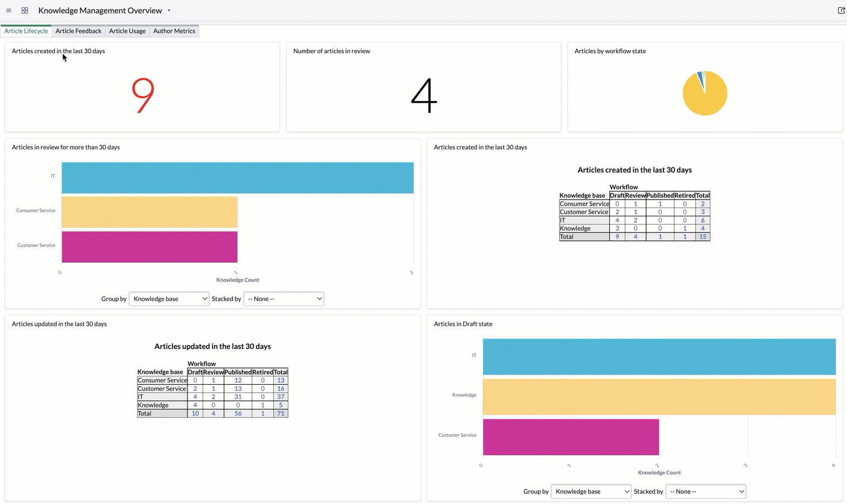Screen dimensions: 847x504
Task: Open Knowledge Draft 3 in created table
Action: tap(617, 229)
